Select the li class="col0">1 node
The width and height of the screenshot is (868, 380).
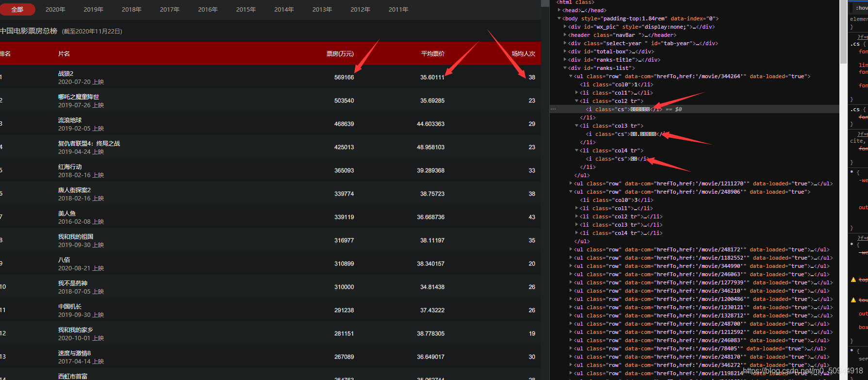tap(616, 84)
